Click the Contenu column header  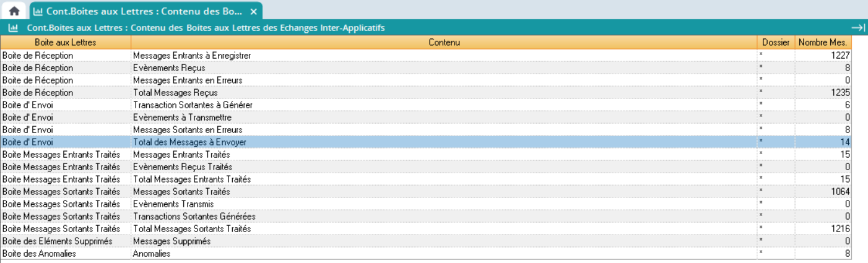444,43
